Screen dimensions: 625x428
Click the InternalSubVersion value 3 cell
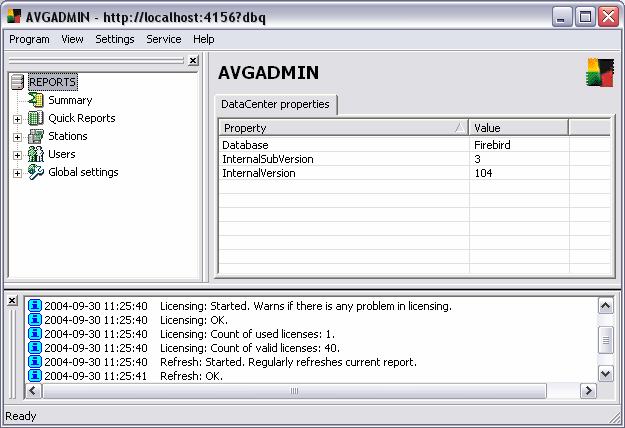(519, 159)
